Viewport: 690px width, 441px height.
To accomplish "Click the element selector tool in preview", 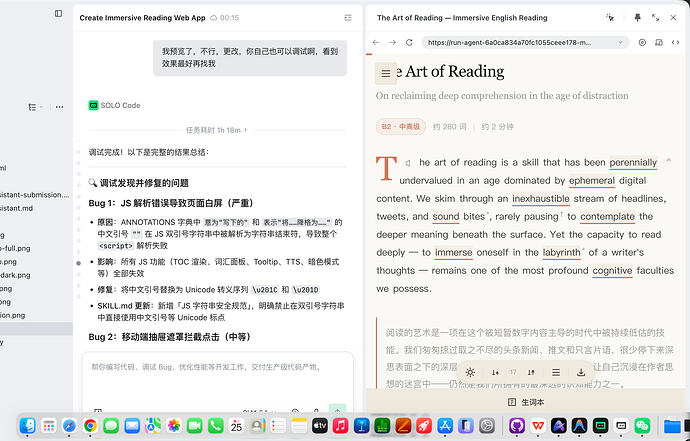I will pyautogui.click(x=610, y=18).
